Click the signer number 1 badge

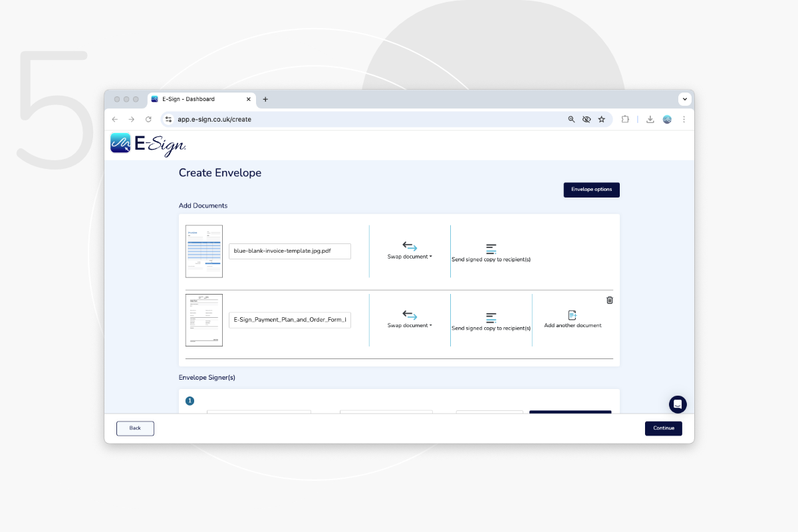(190, 401)
